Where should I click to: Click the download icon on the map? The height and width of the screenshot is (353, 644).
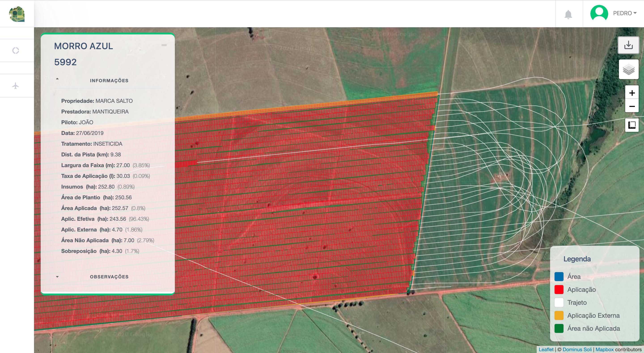(628, 45)
